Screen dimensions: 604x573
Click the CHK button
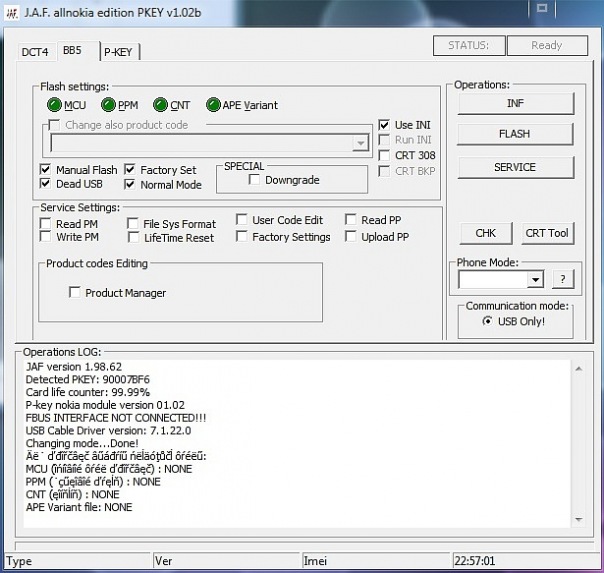486,233
